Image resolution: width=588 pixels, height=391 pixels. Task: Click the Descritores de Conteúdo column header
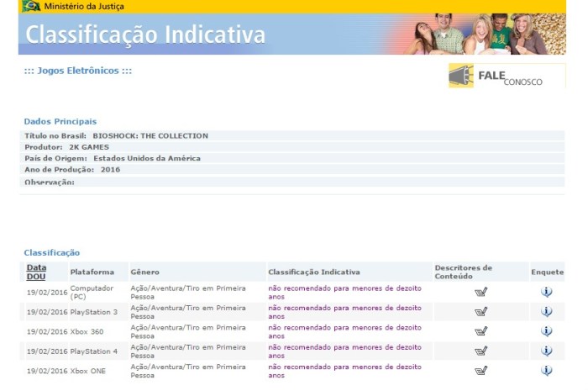[x=463, y=272]
